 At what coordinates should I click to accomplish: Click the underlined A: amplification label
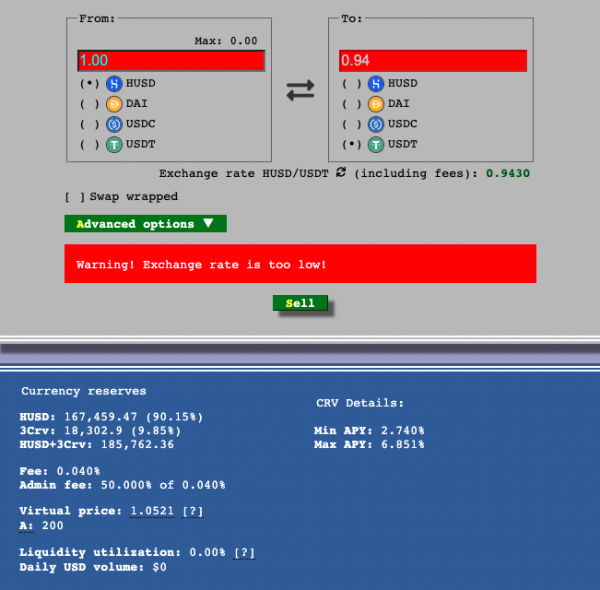click(26, 525)
